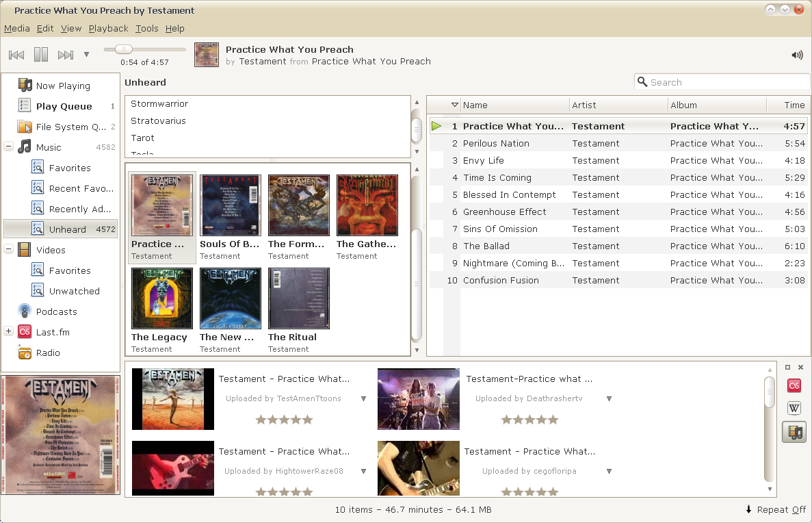The image size is (812, 523).
Task: Open next-track playback options arrow
Action: point(86,55)
